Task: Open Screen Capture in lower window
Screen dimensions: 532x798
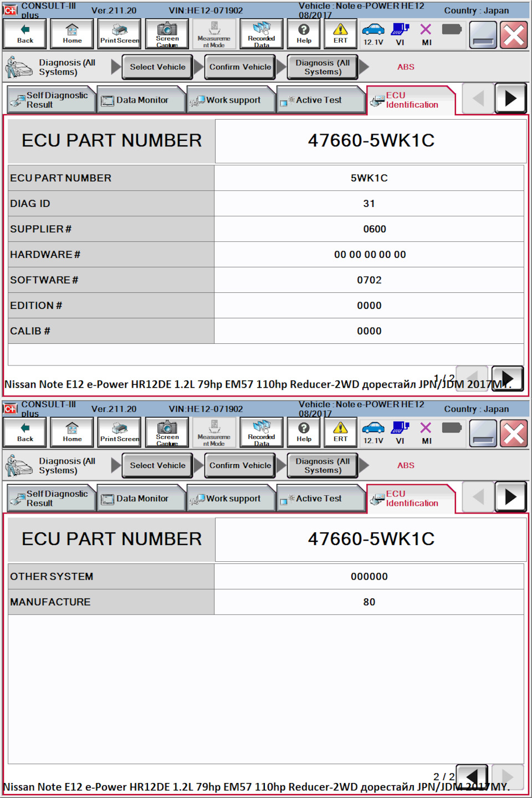Action: point(167,433)
